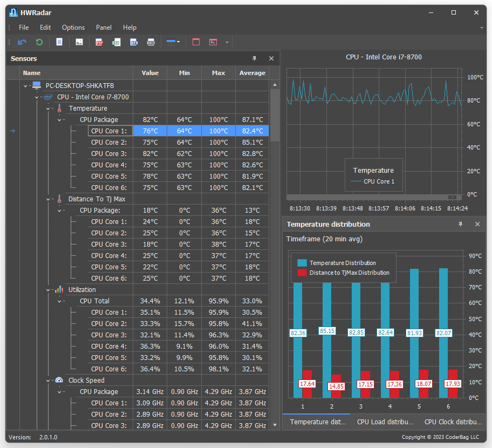Sort by the Min column header
The width and height of the screenshot is (492, 448).
coord(184,73)
